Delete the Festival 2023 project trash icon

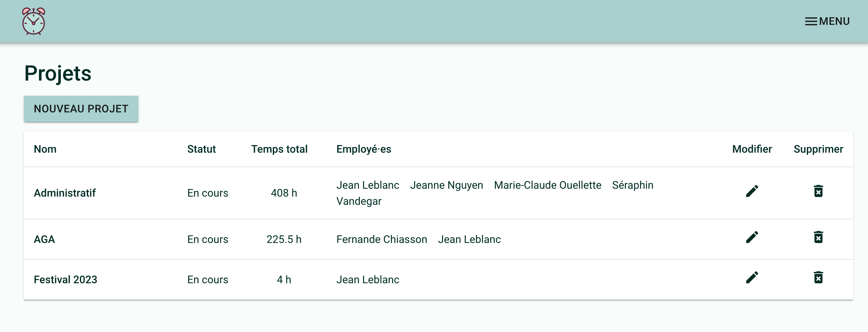tap(818, 278)
